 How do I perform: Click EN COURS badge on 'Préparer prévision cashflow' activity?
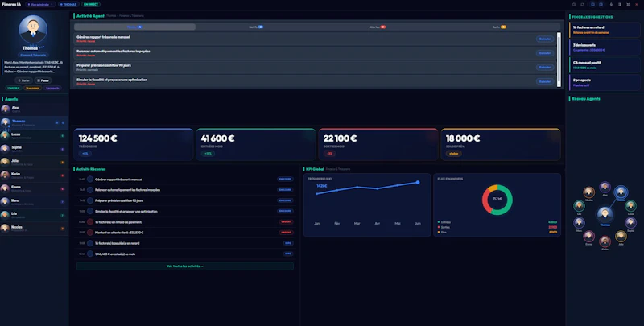click(x=285, y=200)
